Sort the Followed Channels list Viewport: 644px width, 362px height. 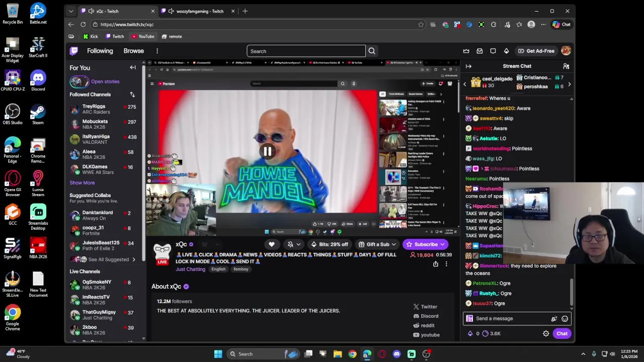tap(132, 95)
